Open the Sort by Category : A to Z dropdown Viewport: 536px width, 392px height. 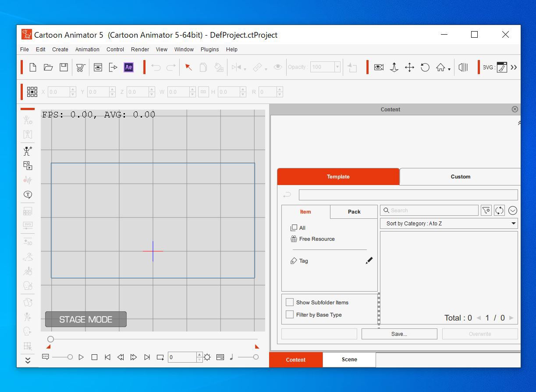(449, 223)
